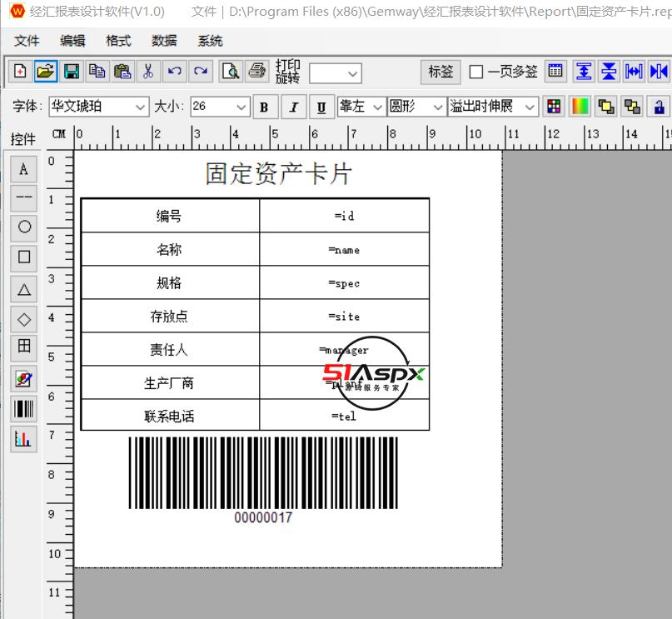Screen dimensions: 672x619
Task: Toggle italic formatting
Action: [293, 107]
